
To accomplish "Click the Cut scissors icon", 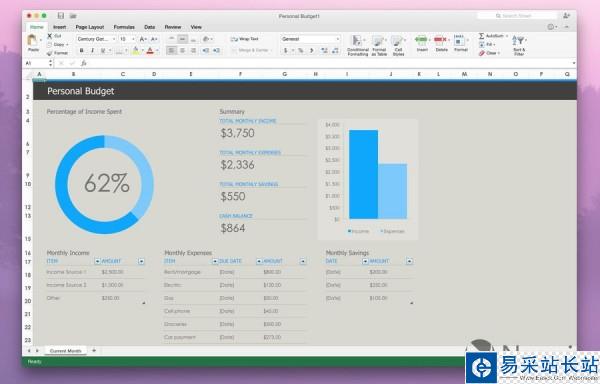I will point(49,36).
